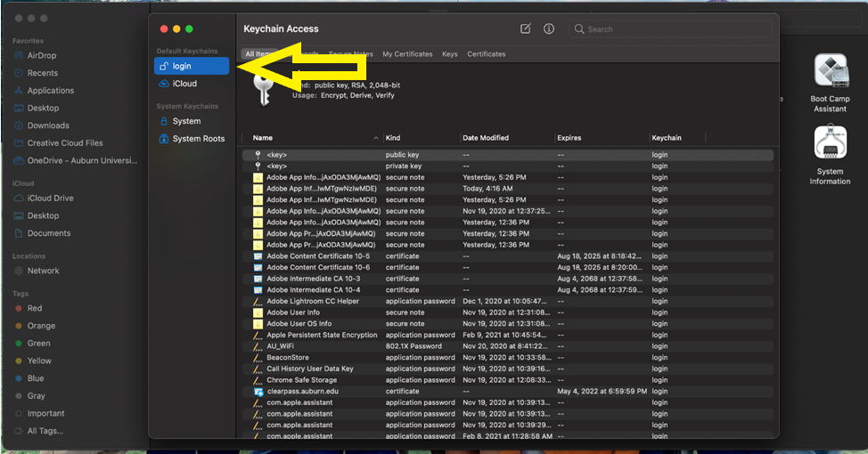Focus the Search field in Keychain Access
This screenshot has width=868, height=454.
click(x=670, y=28)
